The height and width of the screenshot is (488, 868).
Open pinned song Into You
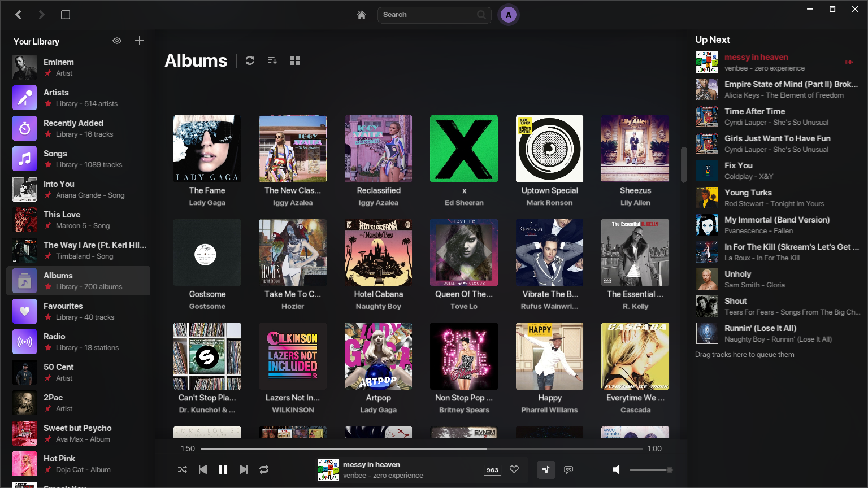coord(78,189)
